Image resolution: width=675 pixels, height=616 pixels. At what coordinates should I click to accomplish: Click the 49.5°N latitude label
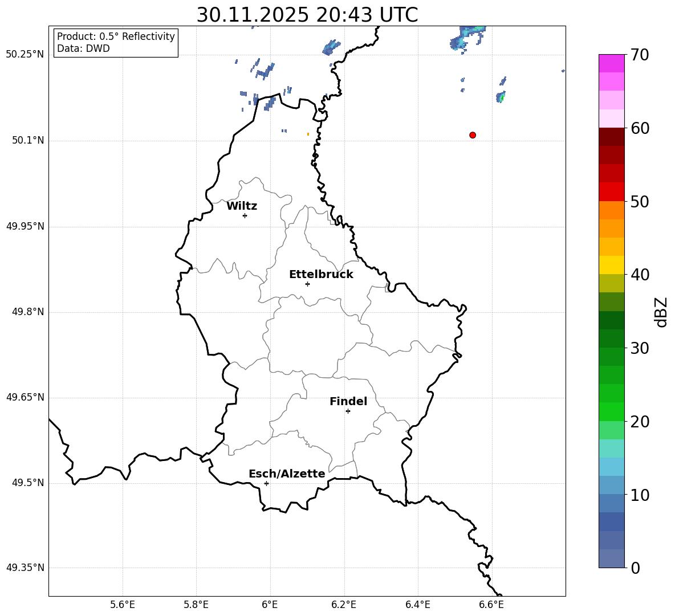click(28, 483)
